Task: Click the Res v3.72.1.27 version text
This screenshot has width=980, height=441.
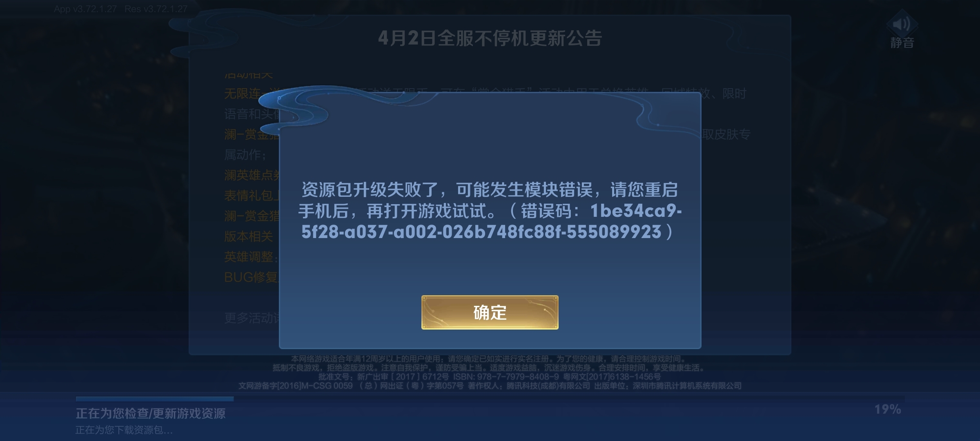Action: 156,9
